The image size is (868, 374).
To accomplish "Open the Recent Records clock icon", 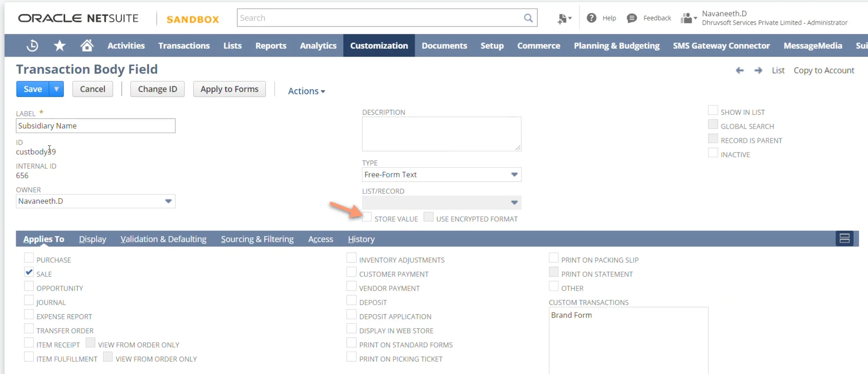I will pos(32,46).
